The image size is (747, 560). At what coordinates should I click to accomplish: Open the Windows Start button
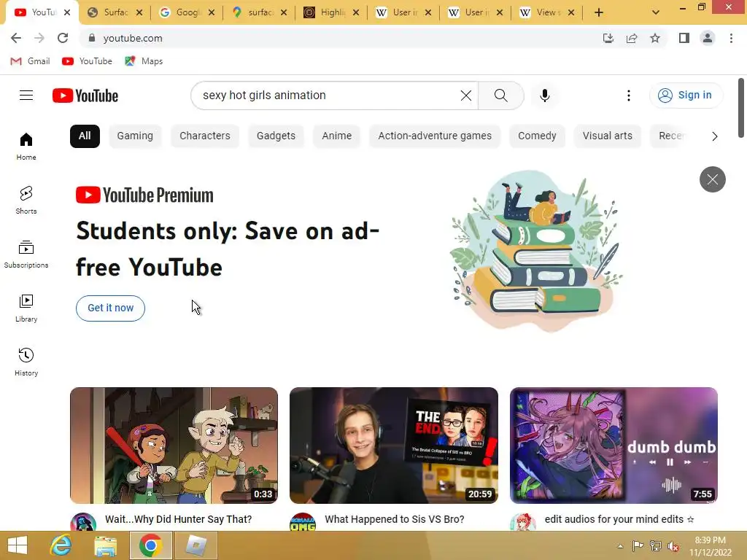(x=18, y=545)
